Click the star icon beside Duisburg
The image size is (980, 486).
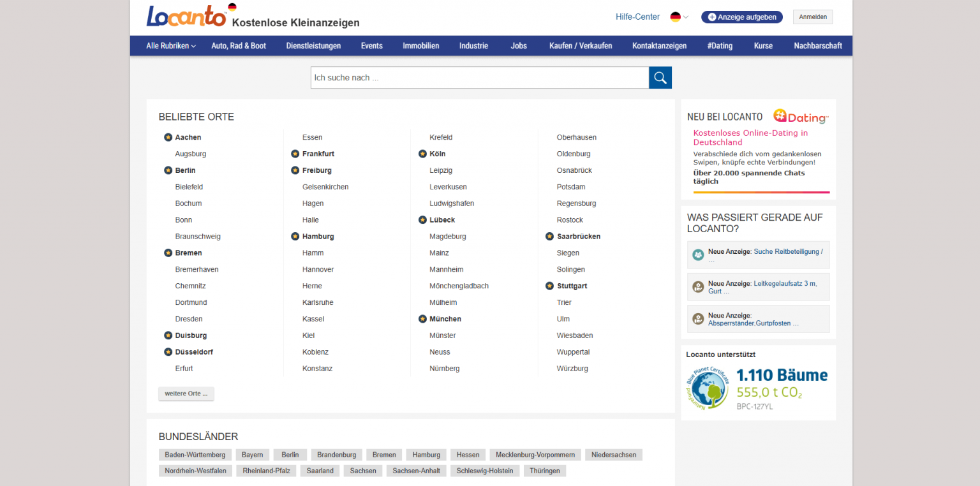(168, 335)
